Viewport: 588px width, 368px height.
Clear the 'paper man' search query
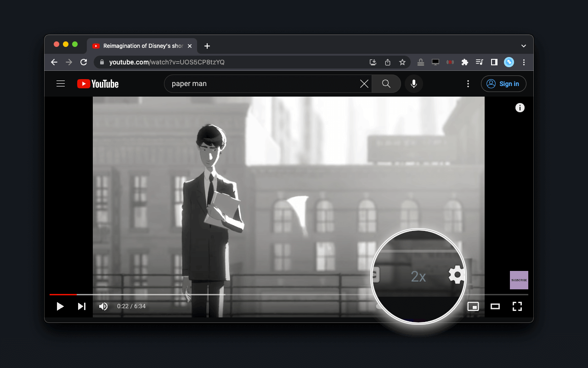click(364, 84)
